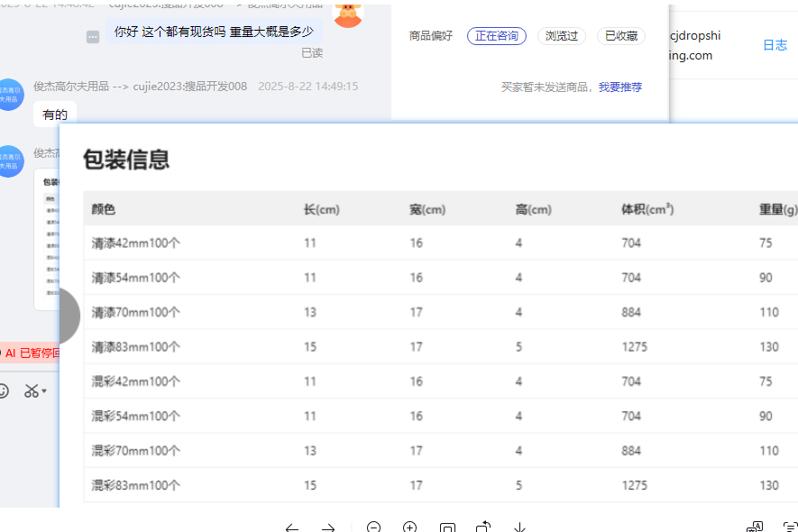The image size is (798, 532).
Task: Zoom out the image preview
Action: point(374,528)
